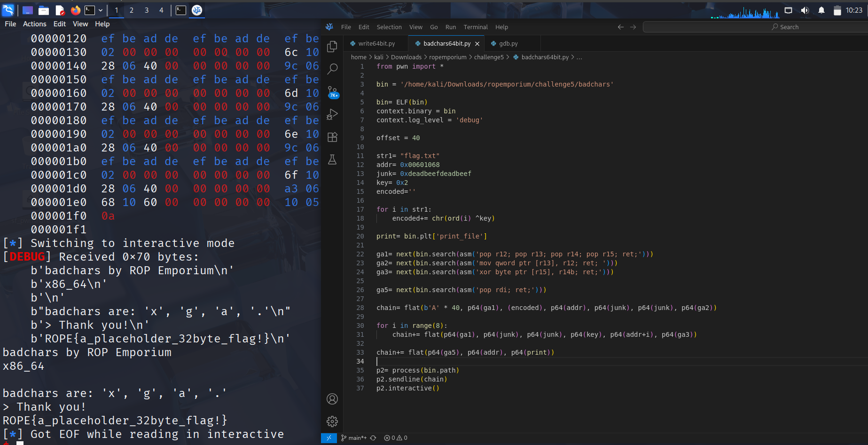868x445 pixels.
Task: Launch the text editor from the taskbar
Action: pyautogui.click(x=60, y=10)
